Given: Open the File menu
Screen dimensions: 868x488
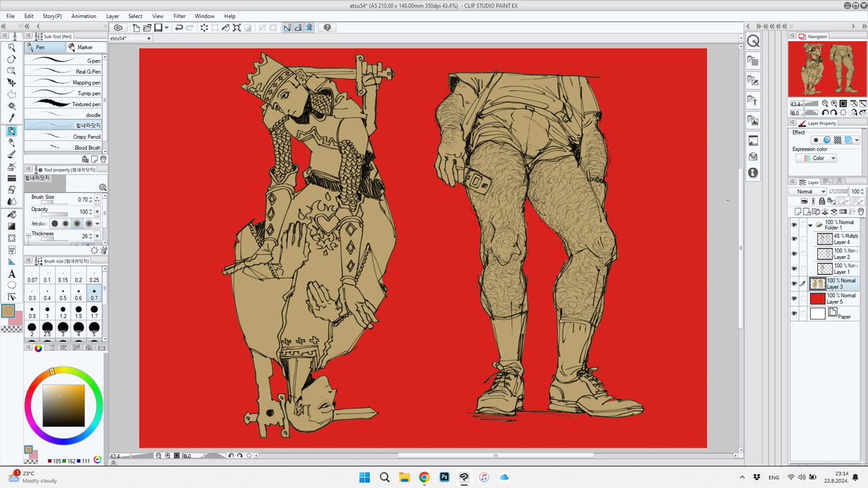Looking at the screenshot, I should point(11,16).
